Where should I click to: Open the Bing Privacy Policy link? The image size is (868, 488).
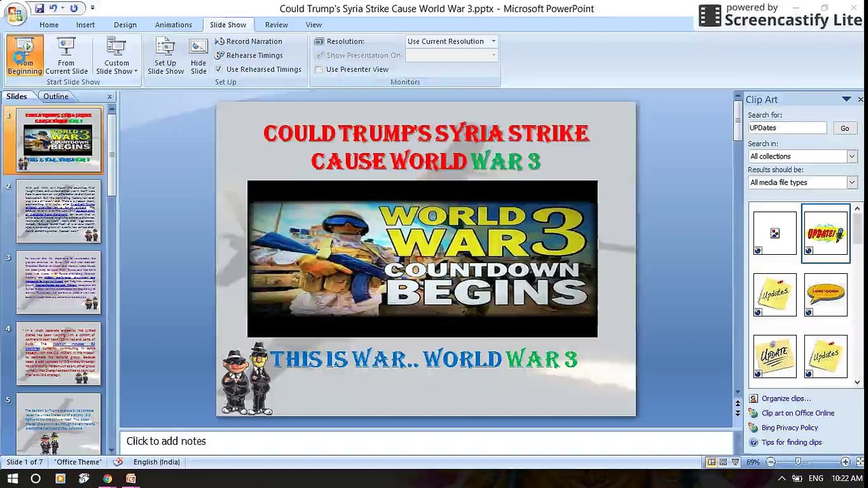coord(790,428)
